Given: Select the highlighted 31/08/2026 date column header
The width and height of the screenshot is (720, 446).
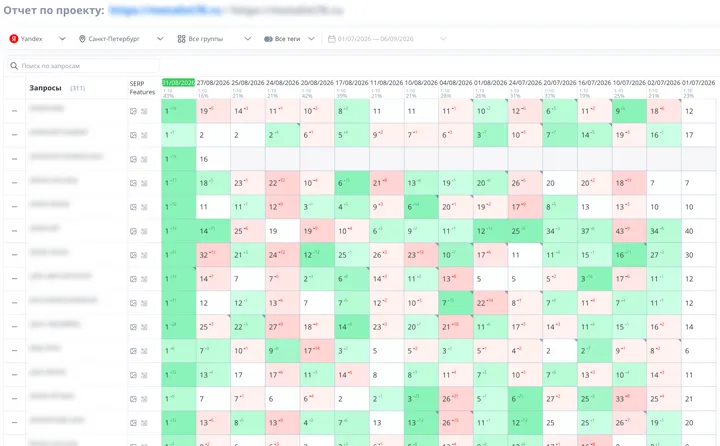Looking at the screenshot, I should click(179, 83).
